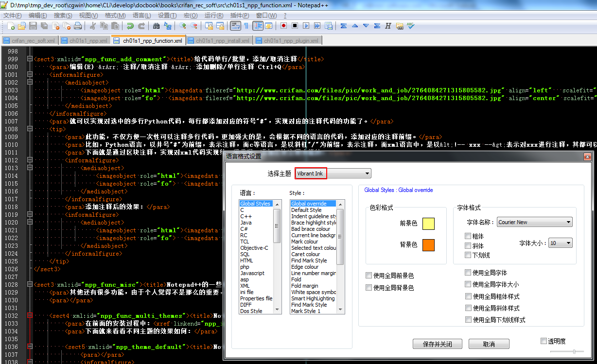Image resolution: width=597 pixels, height=364 pixels.
Task: Select Default Style in the Style list
Action: tap(306, 210)
